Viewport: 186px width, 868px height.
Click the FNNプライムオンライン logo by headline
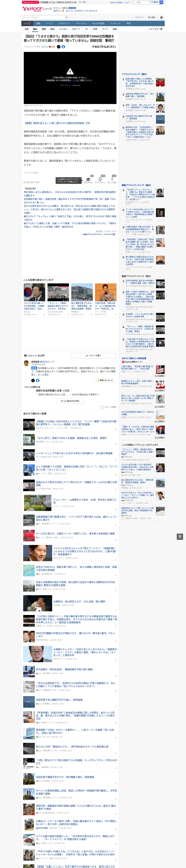click(104, 47)
